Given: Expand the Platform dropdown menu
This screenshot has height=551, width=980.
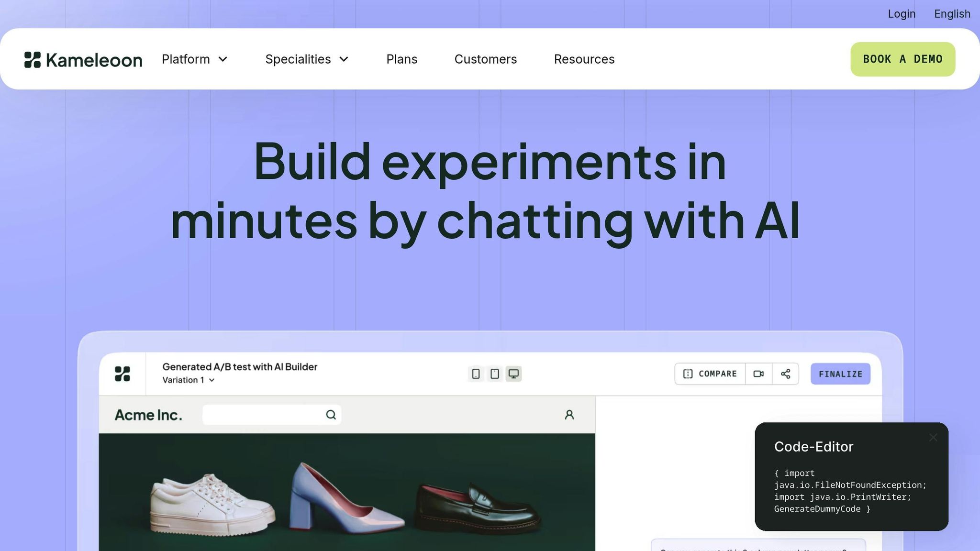Looking at the screenshot, I should pos(194,59).
